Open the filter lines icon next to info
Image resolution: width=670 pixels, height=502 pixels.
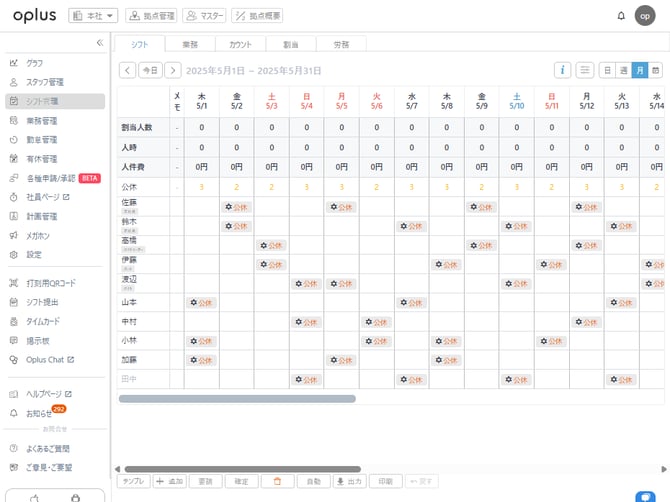(585, 70)
